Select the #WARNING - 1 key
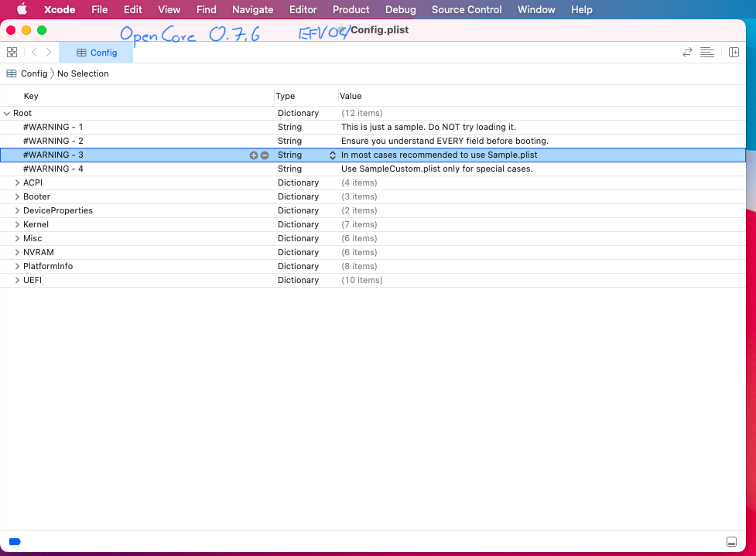756x556 pixels. click(53, 127)
